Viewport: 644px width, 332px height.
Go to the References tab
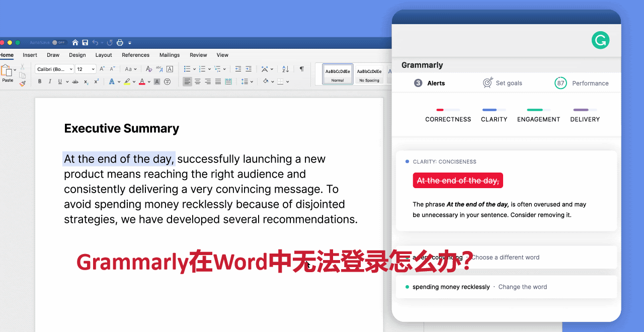pos(135,55)
